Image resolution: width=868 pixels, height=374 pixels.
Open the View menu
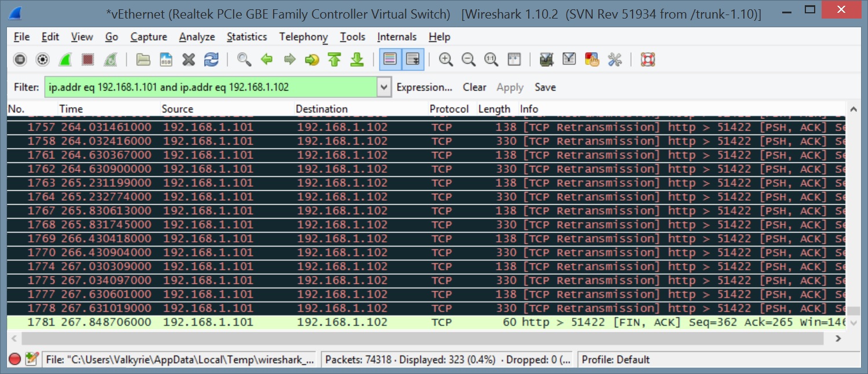pos(82,37)
